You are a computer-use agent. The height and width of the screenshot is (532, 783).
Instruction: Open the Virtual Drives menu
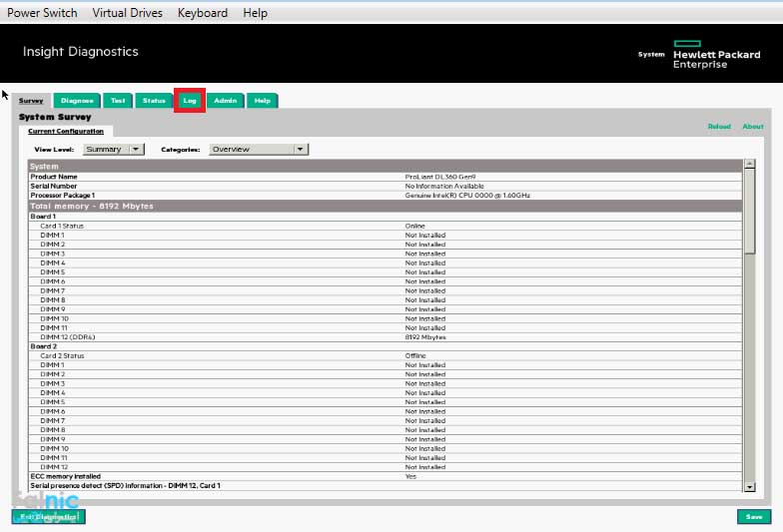(128, 13)
